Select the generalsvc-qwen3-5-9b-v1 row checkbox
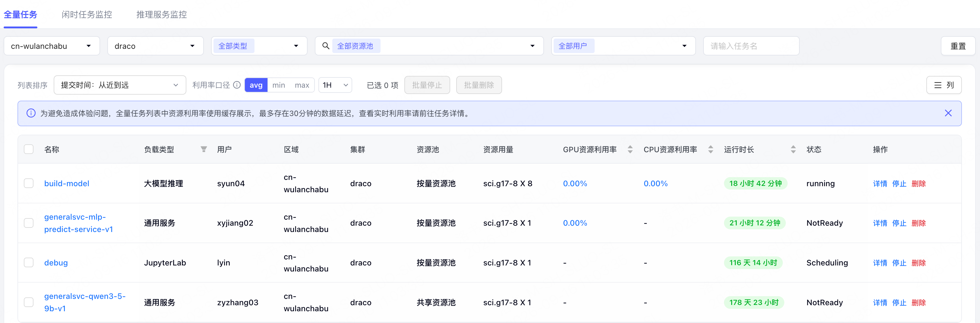980x323 pixels. [29, 302]
